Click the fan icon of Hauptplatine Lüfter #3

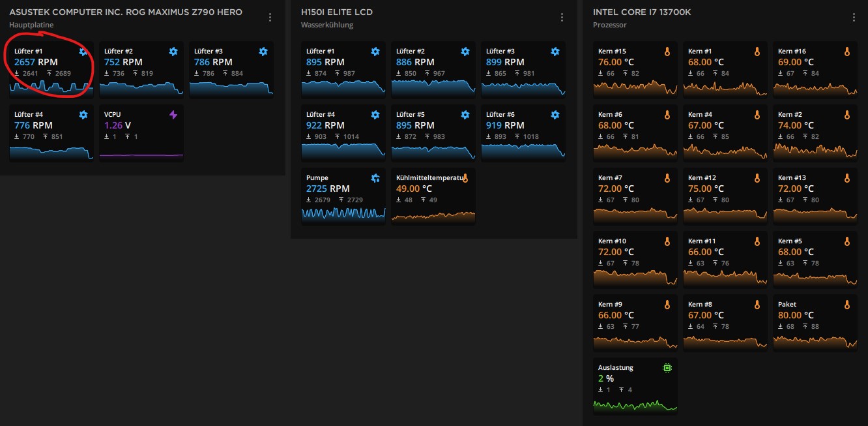[263, 52]
